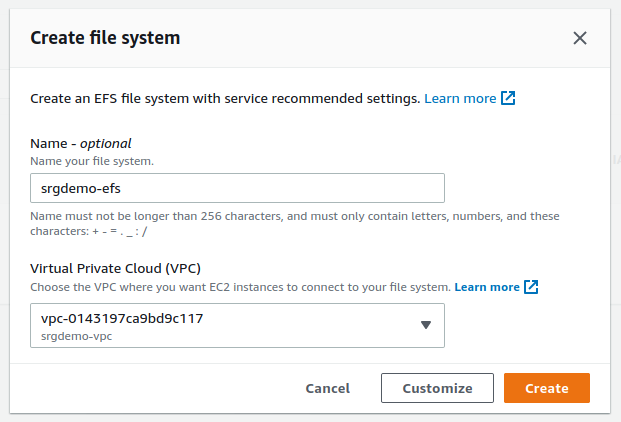Close the Create file system dialog

click(580, 38)
